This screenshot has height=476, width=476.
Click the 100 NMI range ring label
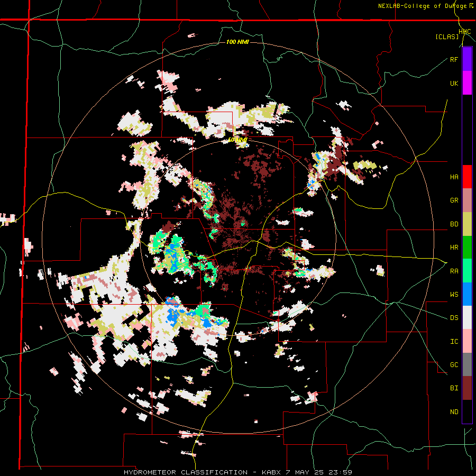coord(237,42)
